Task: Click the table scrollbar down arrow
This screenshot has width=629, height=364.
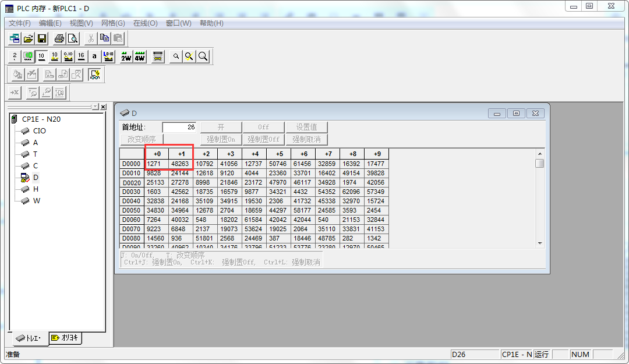Action: [540, 243]
